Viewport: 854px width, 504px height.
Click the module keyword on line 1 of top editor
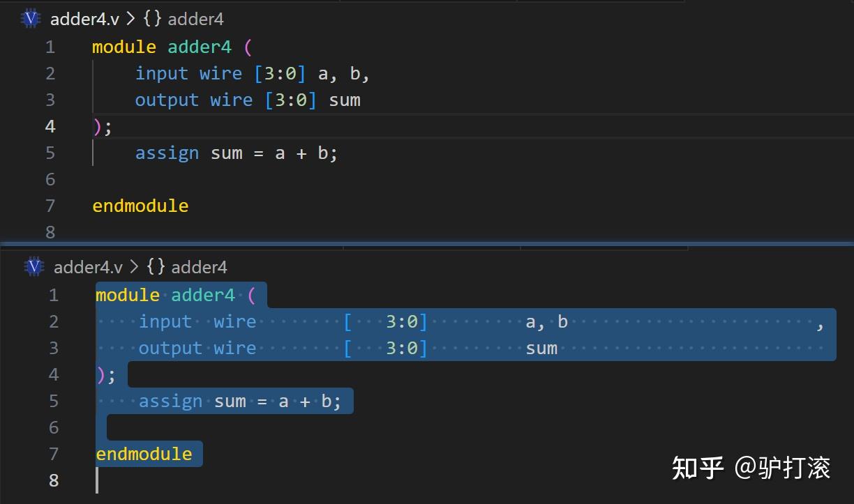click(x=124, y=47)
